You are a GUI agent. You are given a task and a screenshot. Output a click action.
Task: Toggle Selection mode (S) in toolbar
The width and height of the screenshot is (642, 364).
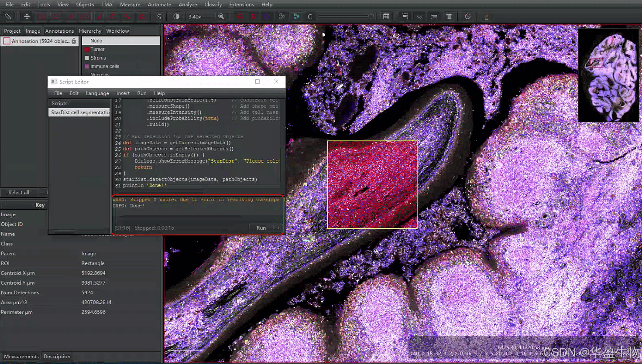pyautogui.click(x=159, y=17)
